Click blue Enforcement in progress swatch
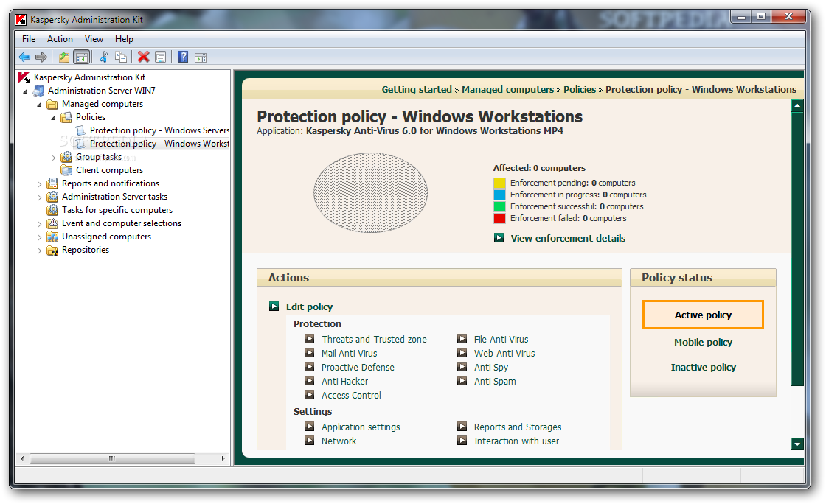 pyautogui.click(x=499, y=195)
